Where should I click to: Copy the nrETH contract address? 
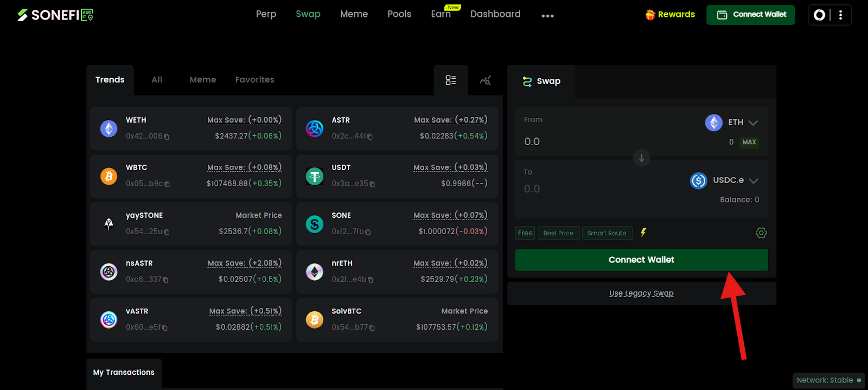[371, 280]
